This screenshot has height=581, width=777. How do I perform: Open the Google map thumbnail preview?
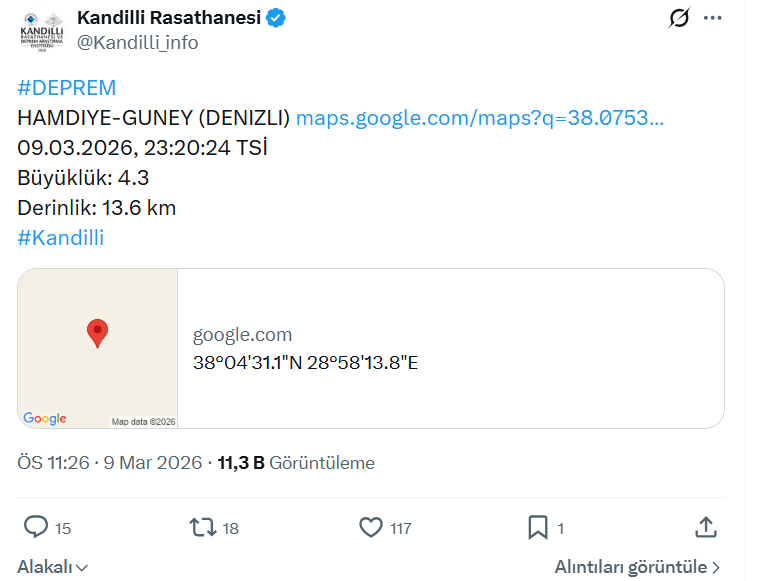tap(98, 348)
